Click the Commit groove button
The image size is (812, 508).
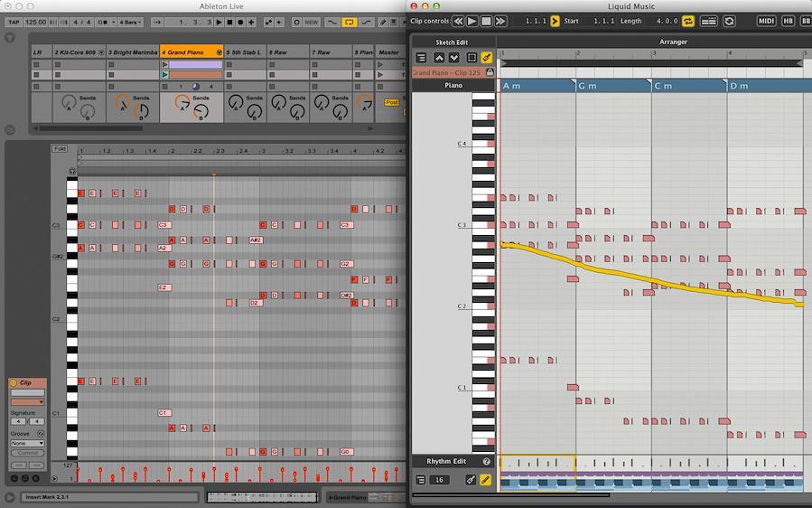point(28,453)
